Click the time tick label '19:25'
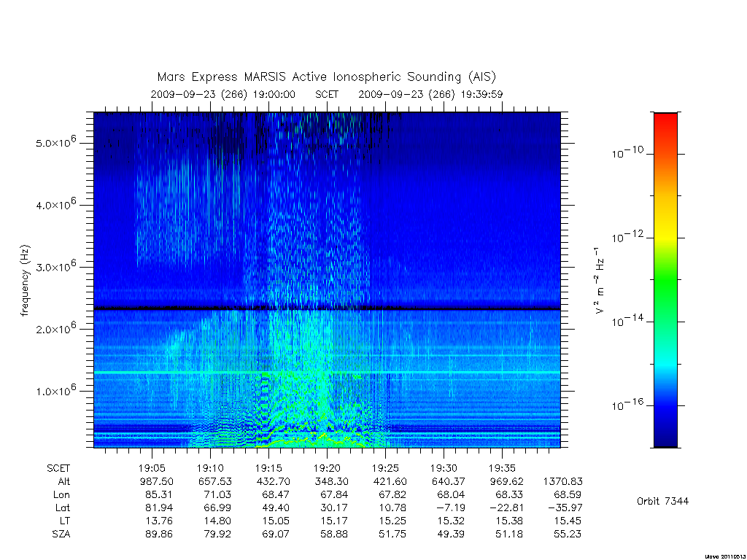 point(385,468)
